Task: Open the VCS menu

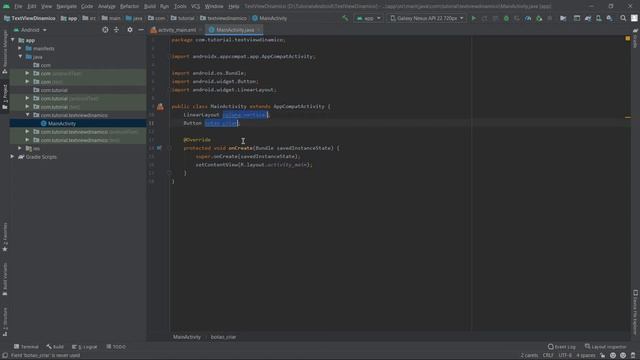Action: point(196,7)
